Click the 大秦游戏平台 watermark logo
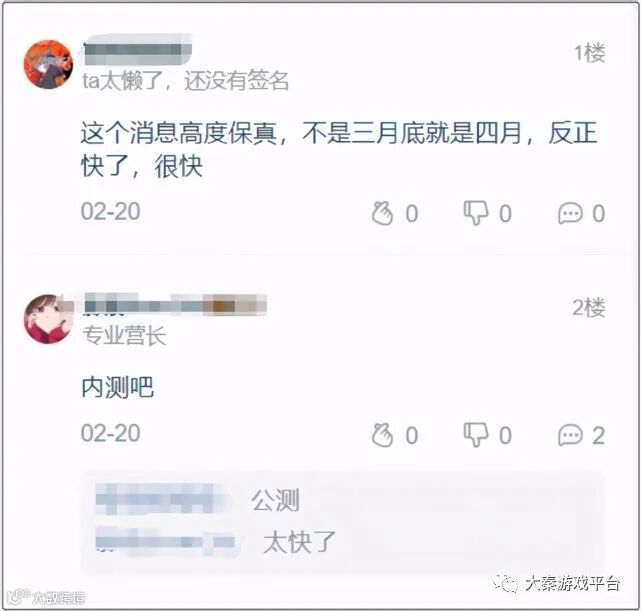Screen dimensions: 641x611 click(558, 583)
